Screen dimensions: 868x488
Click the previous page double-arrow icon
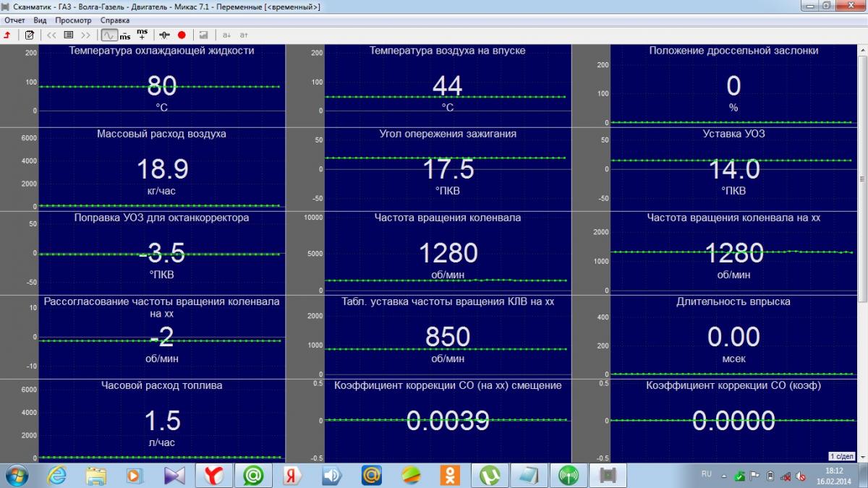[51, 35]
